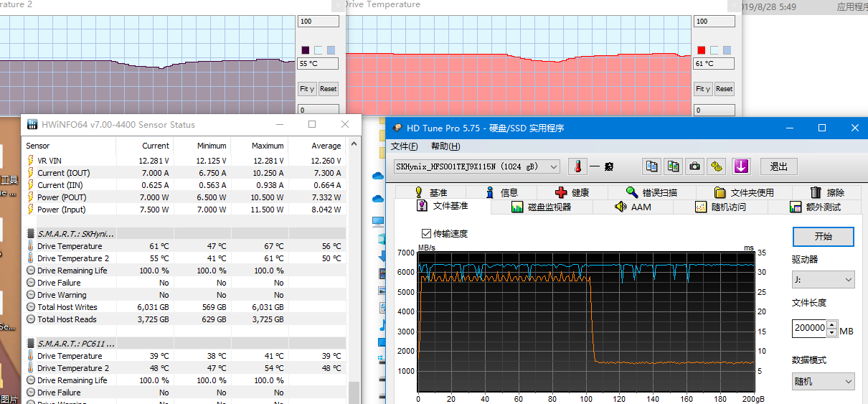Click the minimum value 0 field in 61 °C graph
Image resolution: width=868 pixels, height=404 pixels.
pyautogui.click(x=714, y=111)
